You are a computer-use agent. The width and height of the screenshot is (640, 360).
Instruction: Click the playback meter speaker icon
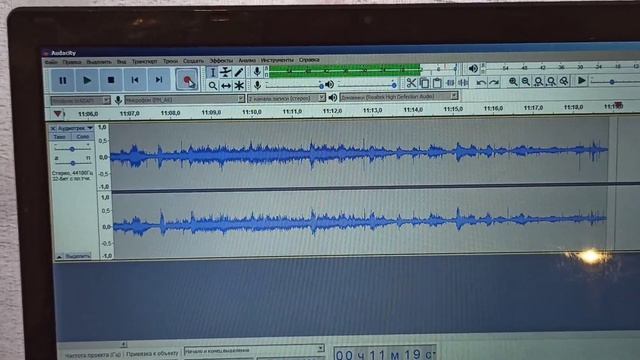473,69
